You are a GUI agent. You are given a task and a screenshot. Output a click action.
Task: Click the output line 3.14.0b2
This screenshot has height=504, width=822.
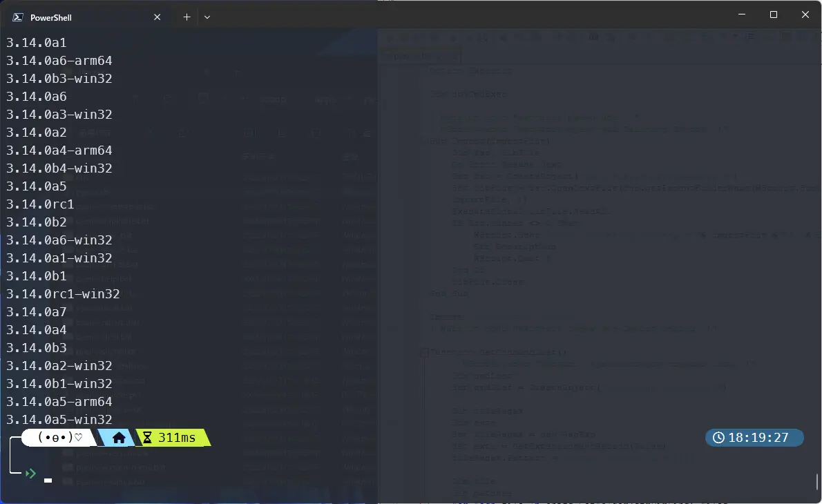click(x=36, y=222)
